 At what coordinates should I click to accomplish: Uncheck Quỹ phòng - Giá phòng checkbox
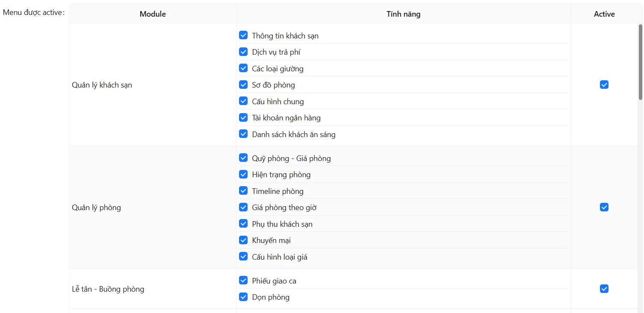(243, 158)
